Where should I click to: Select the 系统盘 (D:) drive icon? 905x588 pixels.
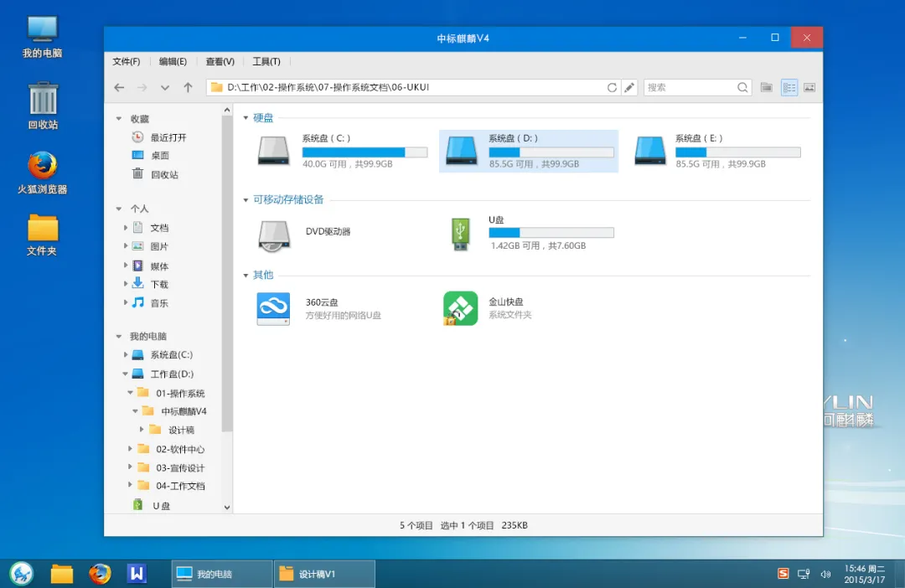tap(461, 151)
